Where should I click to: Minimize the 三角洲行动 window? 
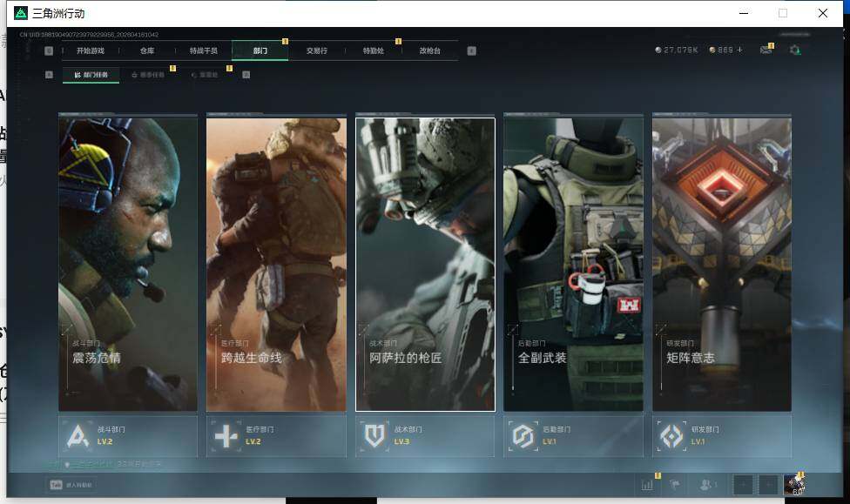(x=744, y=13)
